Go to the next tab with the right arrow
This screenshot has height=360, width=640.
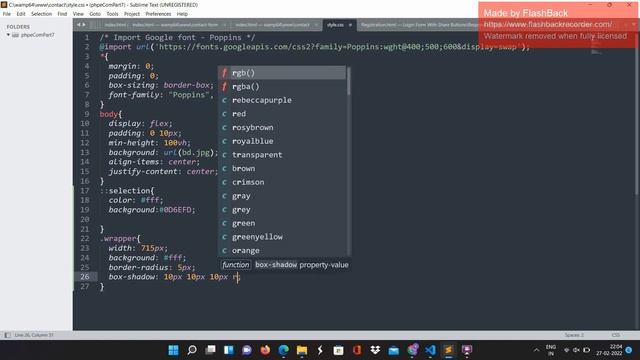pyautogui.click(x=84, y=25)
